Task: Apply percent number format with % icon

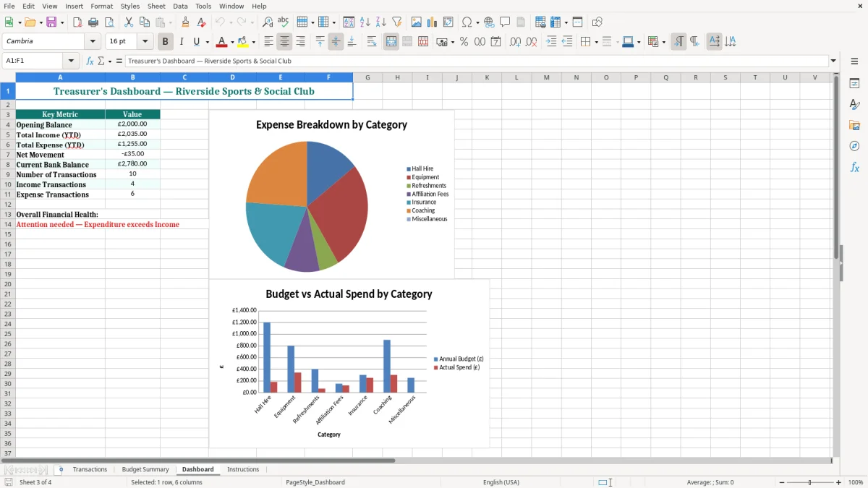Action: click(x=464, y=42)
